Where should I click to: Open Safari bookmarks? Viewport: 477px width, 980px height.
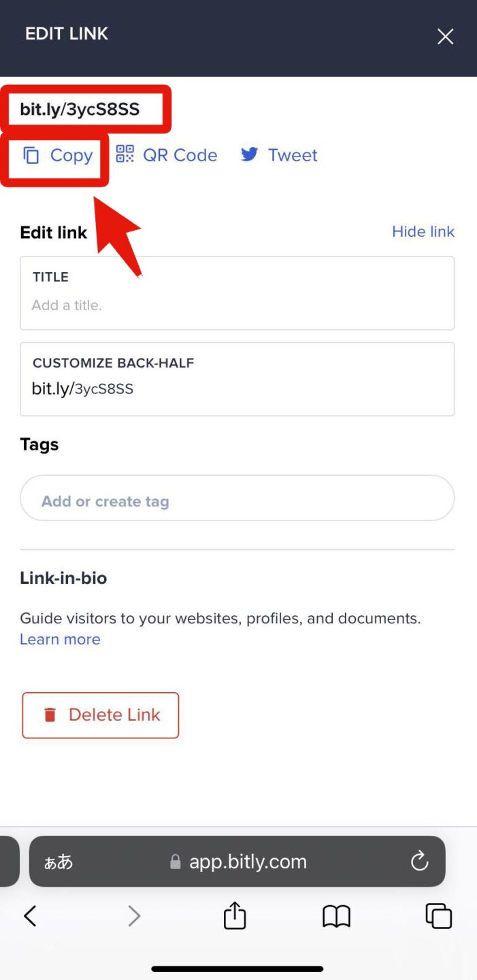coord(336,916)
